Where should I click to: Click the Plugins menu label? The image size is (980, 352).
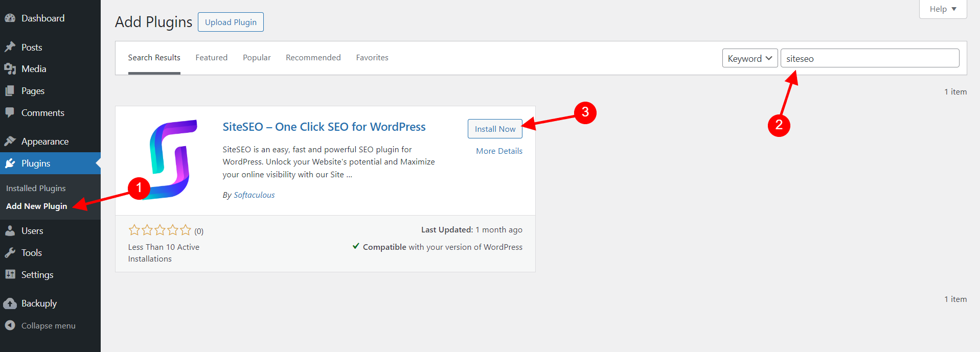[36, 163]
